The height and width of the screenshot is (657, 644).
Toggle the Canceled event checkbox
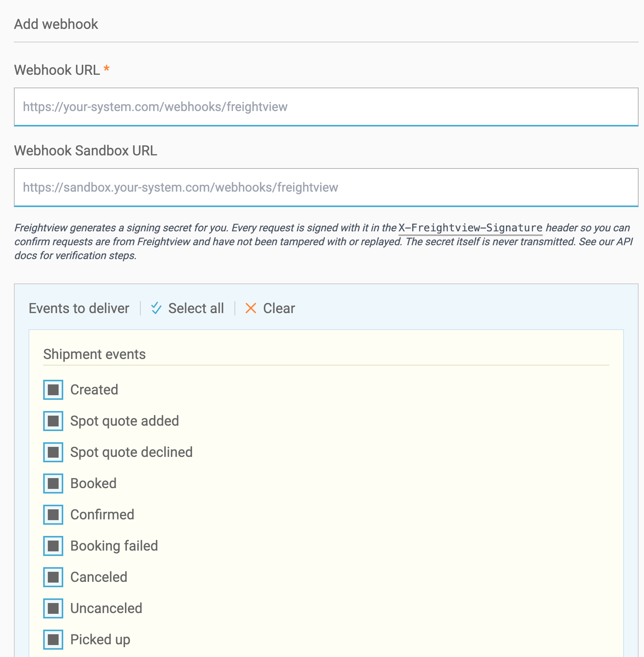(x=53, y=577)
